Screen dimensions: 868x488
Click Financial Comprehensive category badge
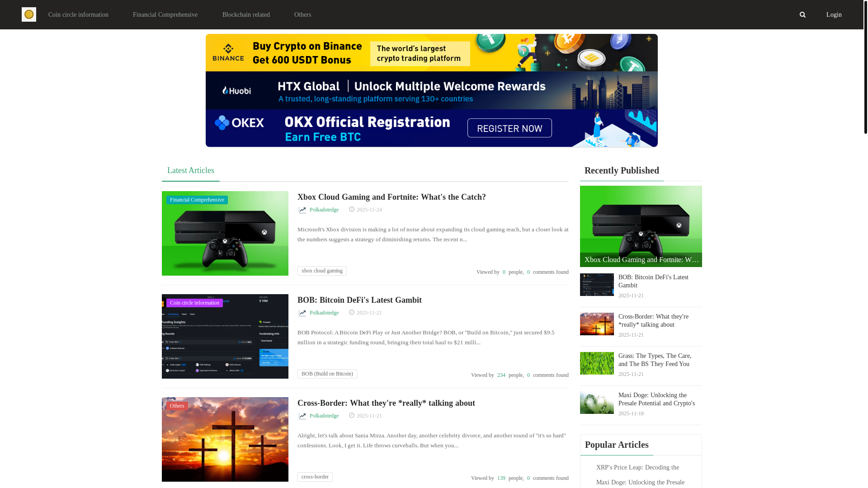tap(197, 200)
